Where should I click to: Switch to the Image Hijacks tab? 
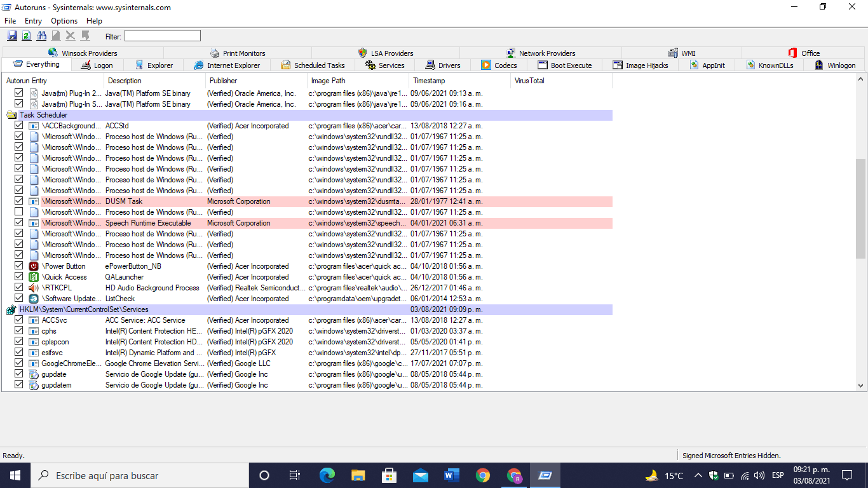640,65
